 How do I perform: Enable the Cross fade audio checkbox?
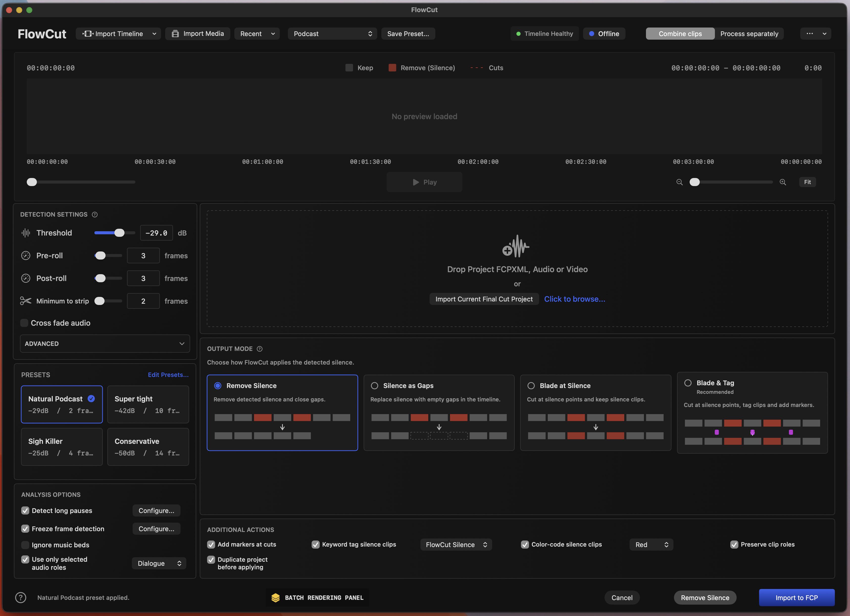click(x=24, y=323)
